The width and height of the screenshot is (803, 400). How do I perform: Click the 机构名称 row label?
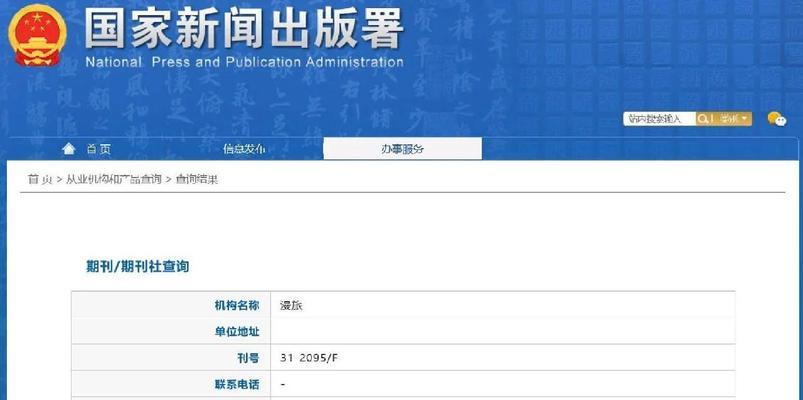coord(237,306)
